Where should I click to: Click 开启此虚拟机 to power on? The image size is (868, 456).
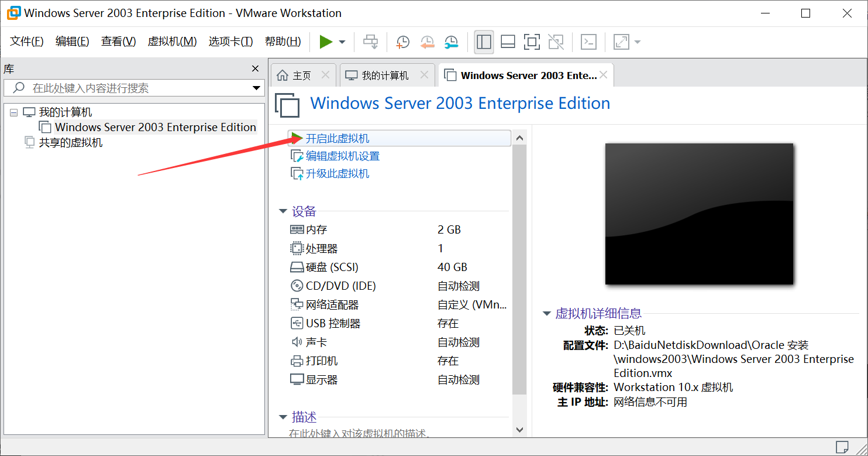(337, 139)
